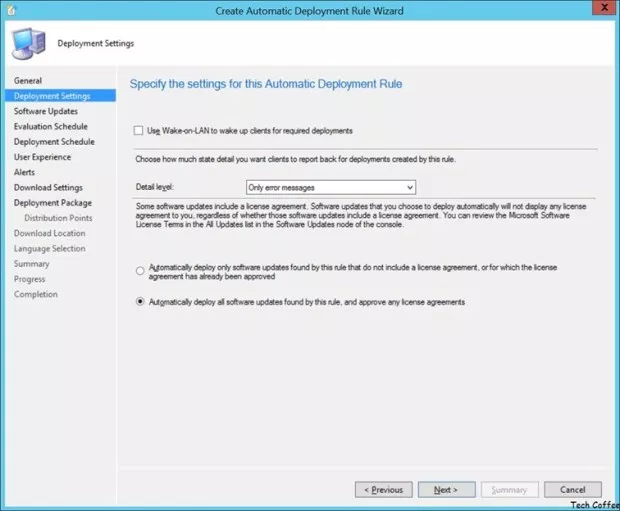
Task: Select deploy all updates and approve licenses
Action: (x=139, y=302)
